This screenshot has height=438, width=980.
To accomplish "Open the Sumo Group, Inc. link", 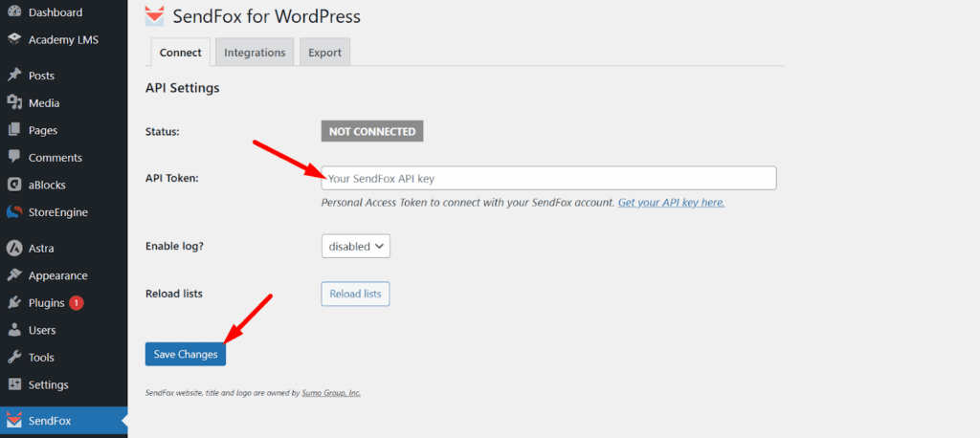I will pyautogui.click(x=331, y=393).
